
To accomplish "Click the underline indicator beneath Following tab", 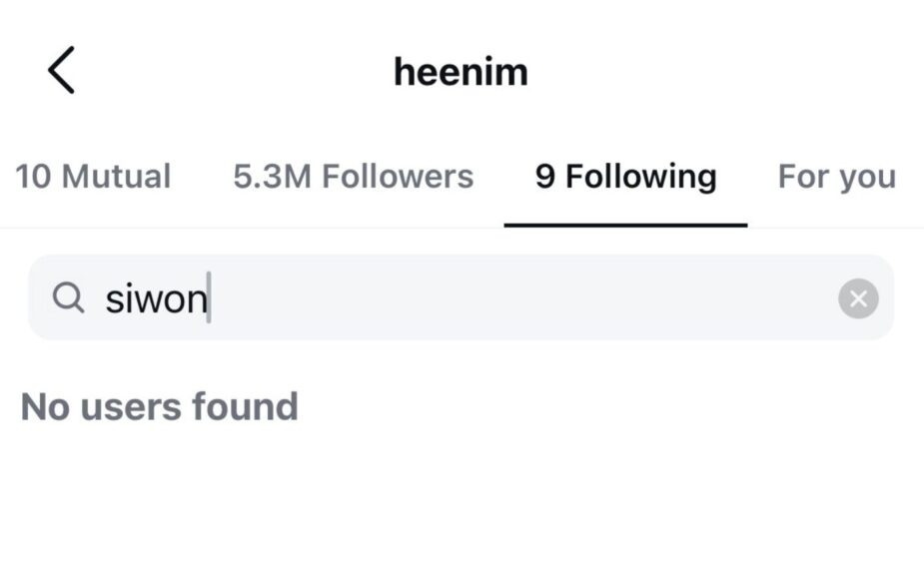I will click(625, 225).
